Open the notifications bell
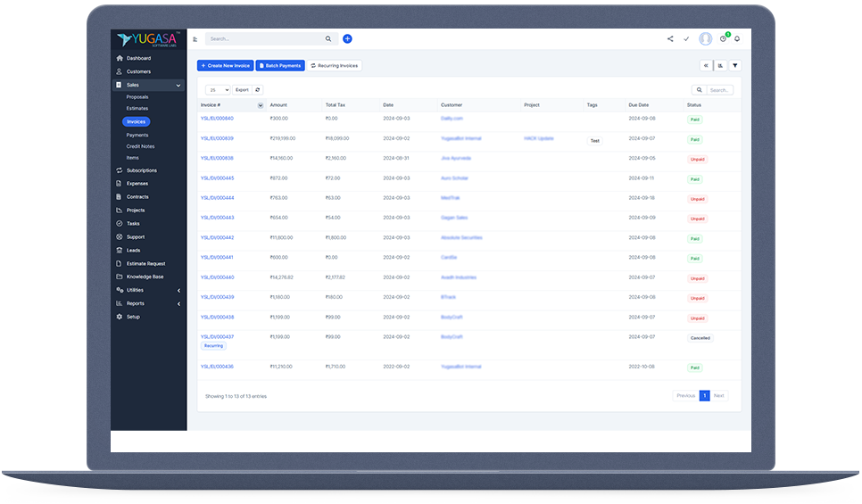The width and height of the screenshot is (862, 504). pyautogui.click(x=737, y=39)
